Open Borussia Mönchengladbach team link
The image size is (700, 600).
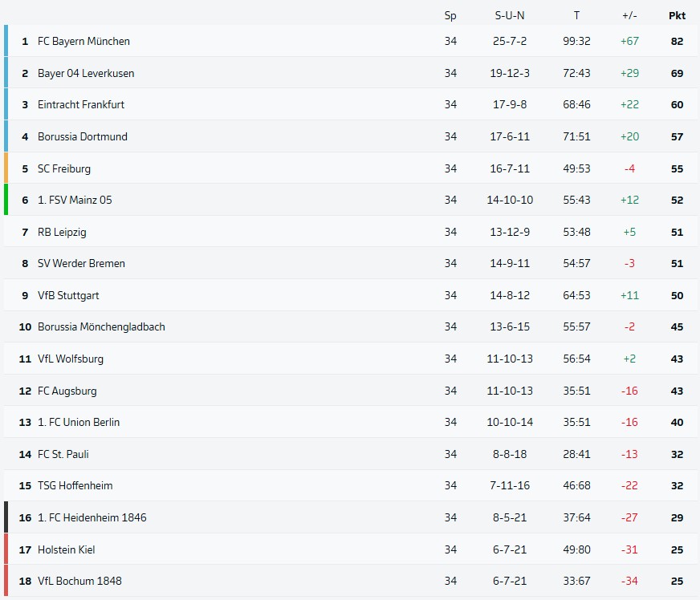[101, 326]
